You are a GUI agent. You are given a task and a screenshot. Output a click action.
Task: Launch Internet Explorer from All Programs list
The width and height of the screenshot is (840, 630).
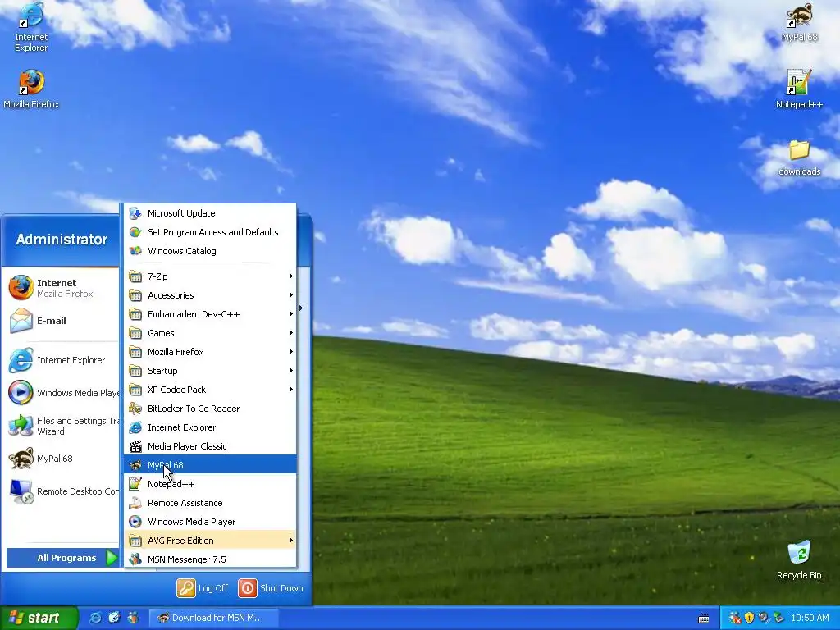click(x=210, y=427)
